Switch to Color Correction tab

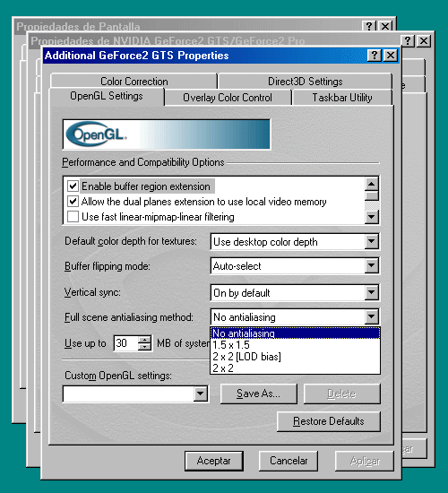click(134, 81)
